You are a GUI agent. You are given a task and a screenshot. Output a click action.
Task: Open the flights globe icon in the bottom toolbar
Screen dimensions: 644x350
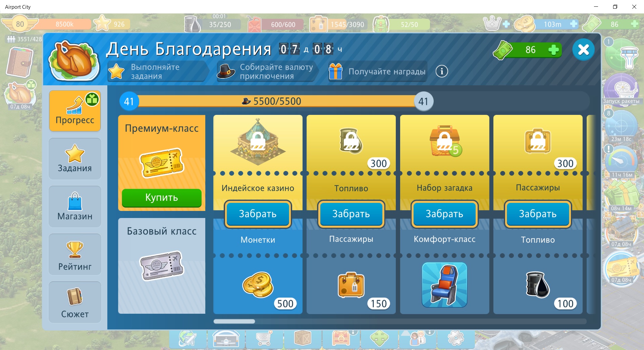pos(187,339)
